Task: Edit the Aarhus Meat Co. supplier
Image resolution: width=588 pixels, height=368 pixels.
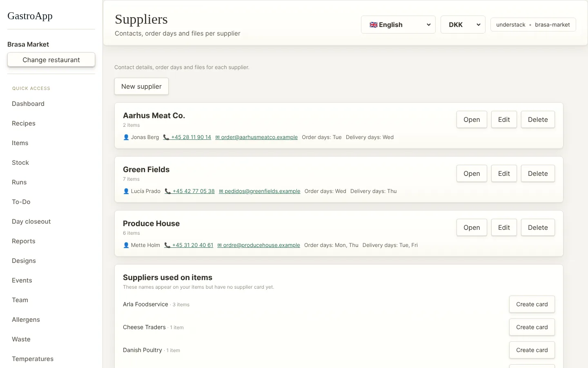Action: 504,119
